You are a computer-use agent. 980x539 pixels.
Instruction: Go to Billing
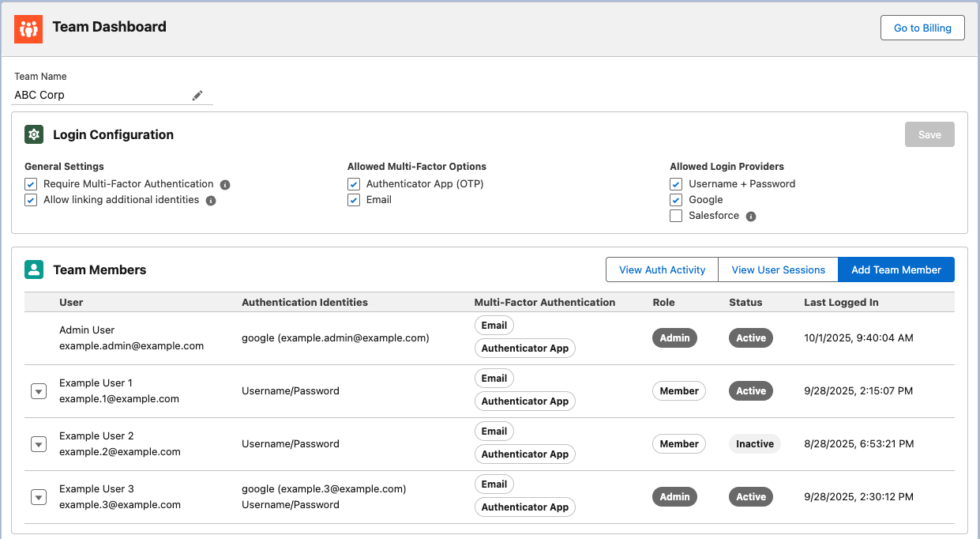pyautogui.click(x=922, y=28)
